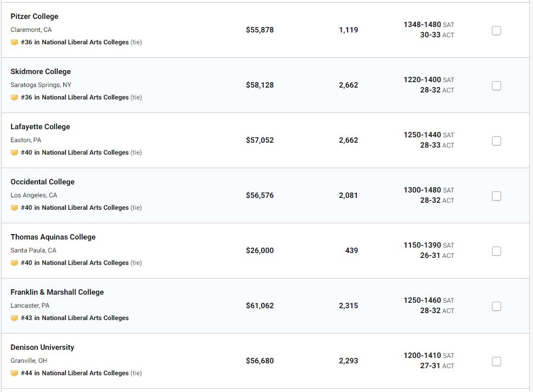Click the ranking badge icon under Denison University
The height and width of the screenshot is (392, 533).
[x=14, y=373]
